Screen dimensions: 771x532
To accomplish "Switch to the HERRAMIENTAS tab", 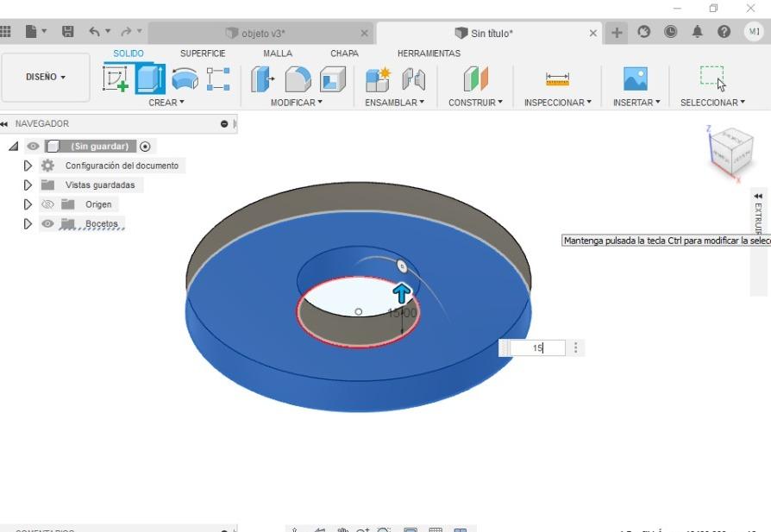I will [x=429, y=53].
